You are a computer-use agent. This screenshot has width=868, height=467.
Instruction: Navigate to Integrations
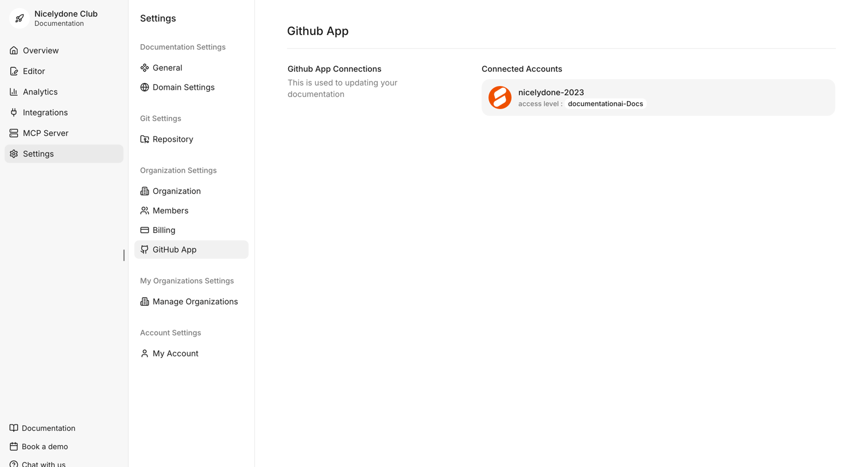point(64,112)
